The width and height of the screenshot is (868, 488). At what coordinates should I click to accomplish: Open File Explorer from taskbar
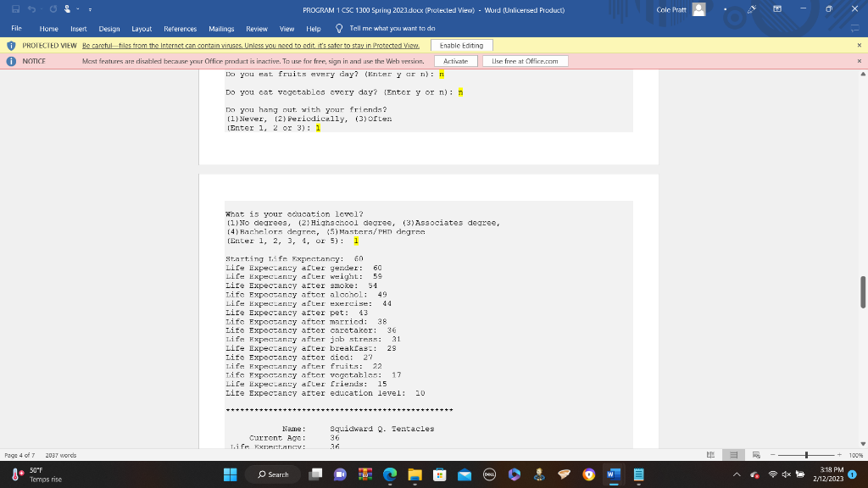pos(415,474)
